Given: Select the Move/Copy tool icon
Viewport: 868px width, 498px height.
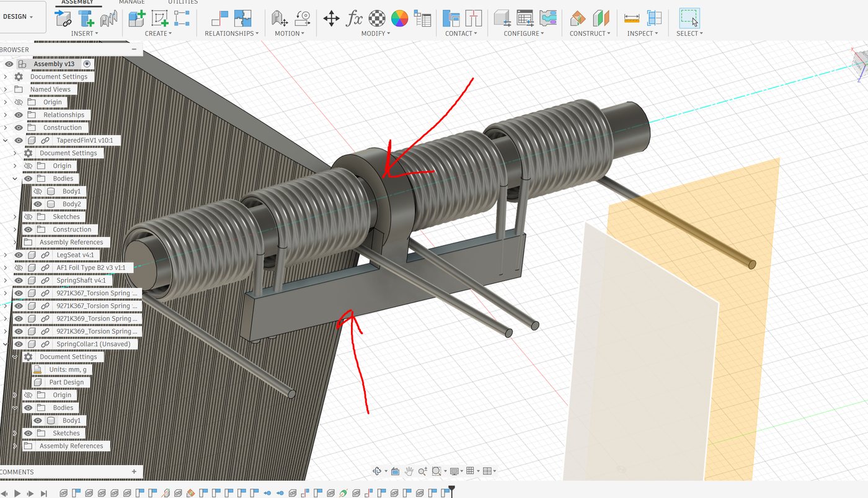Looking at the screenshot, I should tap(331, 18).
